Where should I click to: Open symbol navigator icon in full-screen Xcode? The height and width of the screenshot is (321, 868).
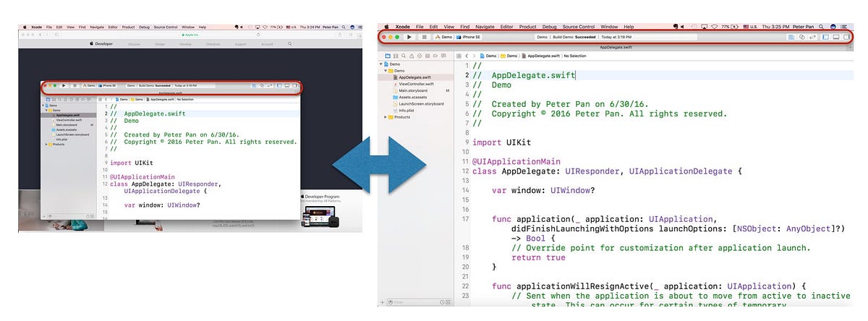point(396,56)
